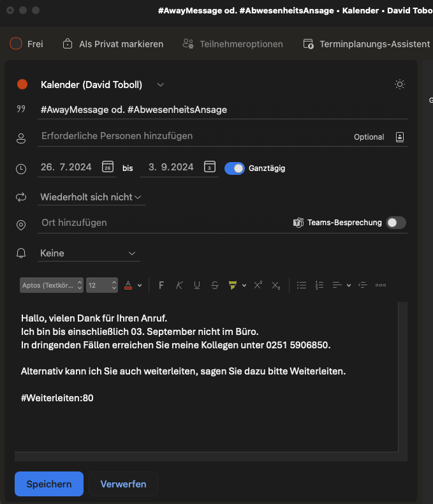The width and height of the screenshot is (433, 504).
Task: Apply italic formatting to text
Action: 179,285
